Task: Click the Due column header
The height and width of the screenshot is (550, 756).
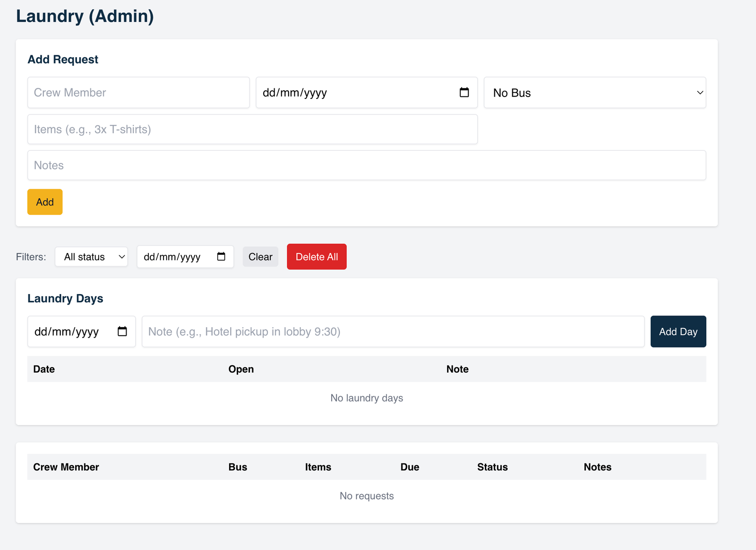Action: click(x=410, y=467)
